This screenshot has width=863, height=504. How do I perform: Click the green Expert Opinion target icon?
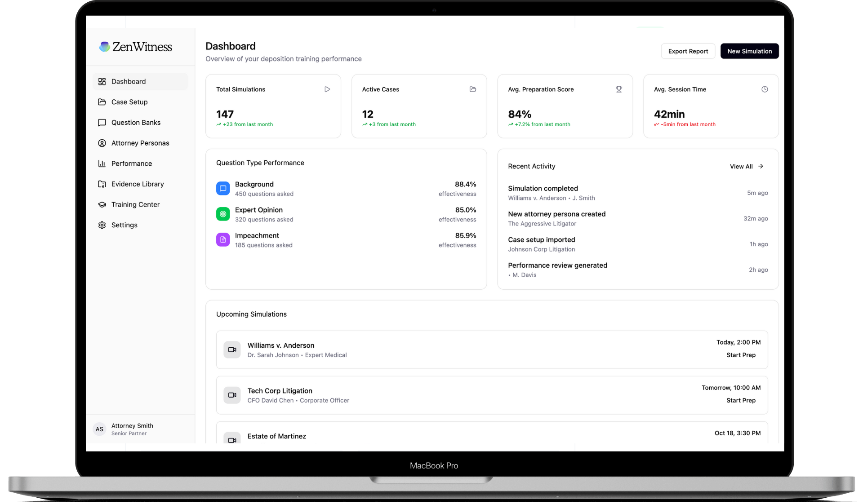point(223,214)
